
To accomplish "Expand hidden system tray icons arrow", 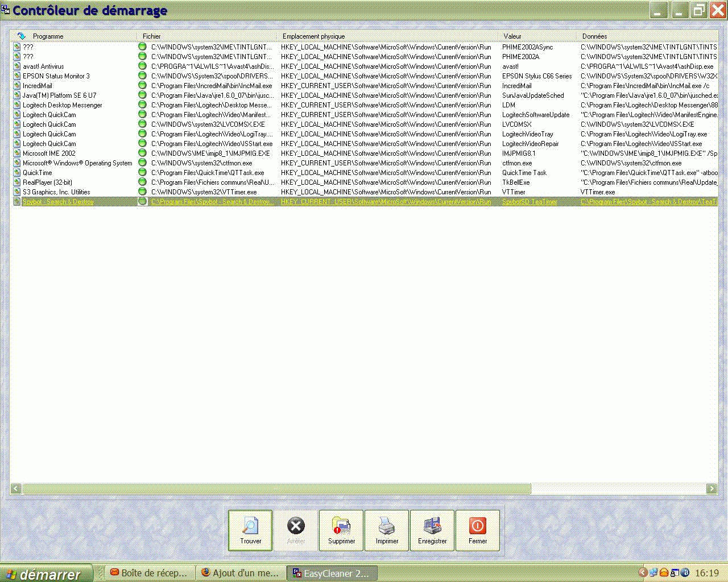I will (x=643, y=573).
